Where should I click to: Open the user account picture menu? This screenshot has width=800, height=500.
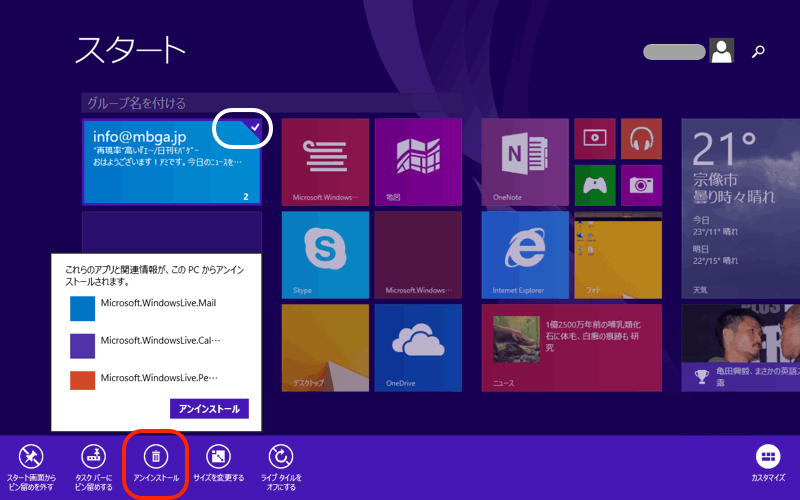(721, 51)
